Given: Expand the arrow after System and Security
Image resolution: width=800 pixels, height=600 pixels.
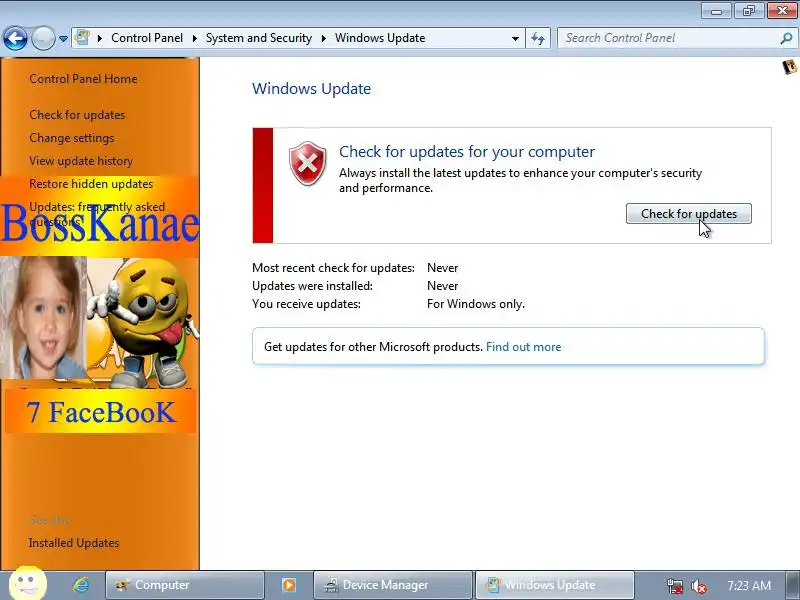Looking at the screenshot, I should (x=323, y=38).
